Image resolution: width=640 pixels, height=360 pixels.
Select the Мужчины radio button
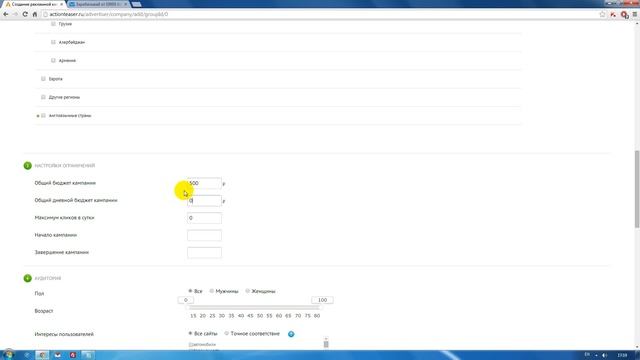click(x=211, y=291)
